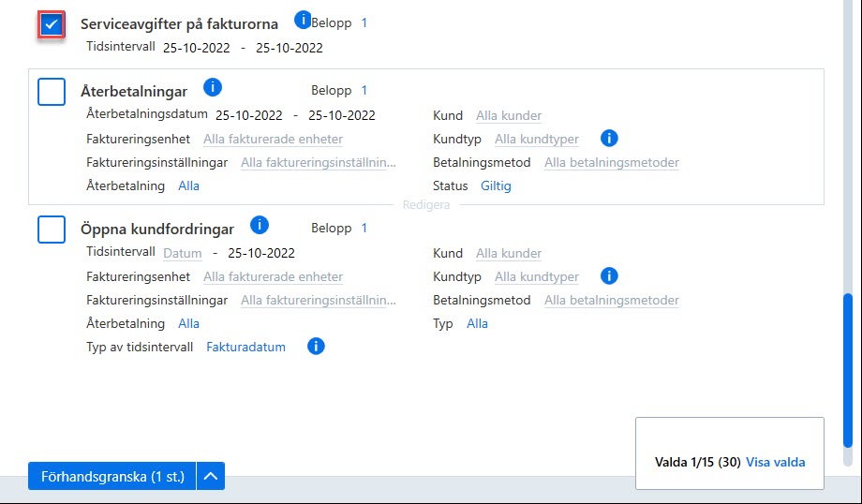Show info for Kundtyp in Öppna kundfordringar

609,275
